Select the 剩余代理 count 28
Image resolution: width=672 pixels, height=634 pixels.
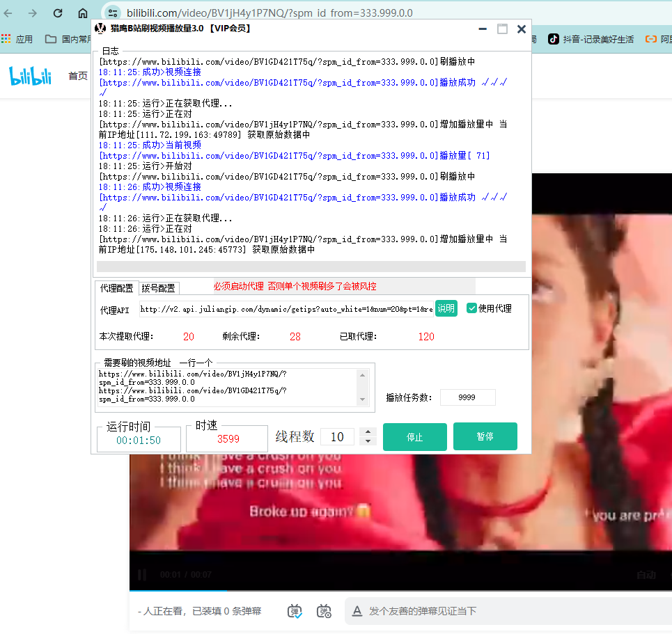coord(295,337)
